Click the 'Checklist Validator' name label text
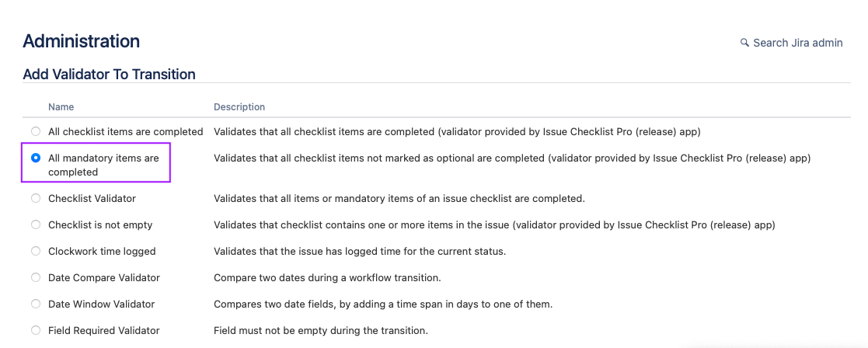Viewport: 868px width, 348px height. tap(92, 198)
